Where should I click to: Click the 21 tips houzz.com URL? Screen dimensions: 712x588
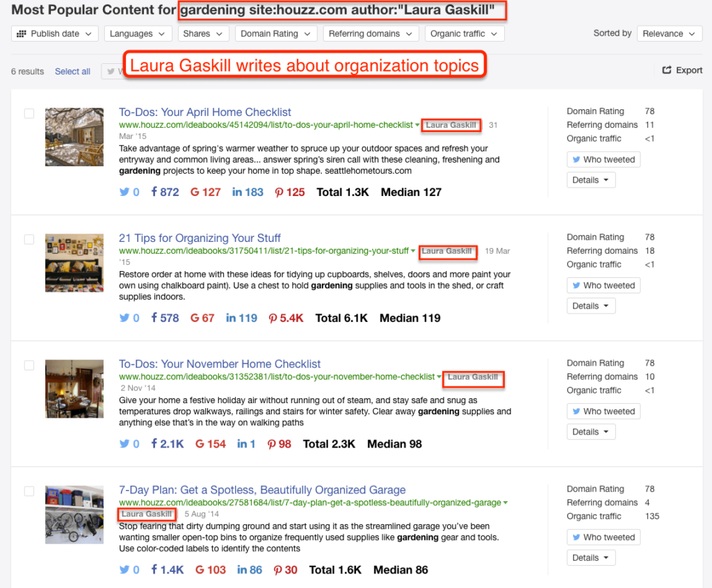[264, 251]
